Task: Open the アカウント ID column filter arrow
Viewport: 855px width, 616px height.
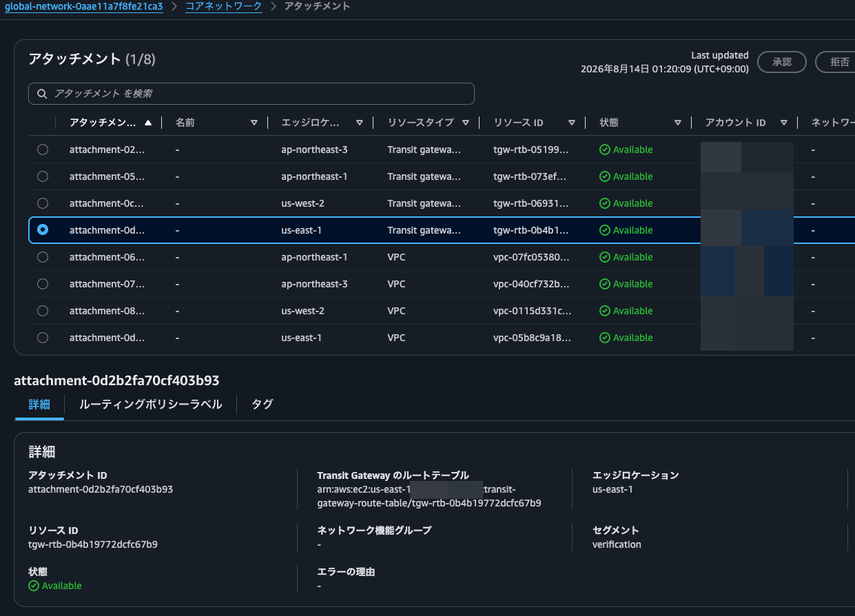Action: pos(784,123)
